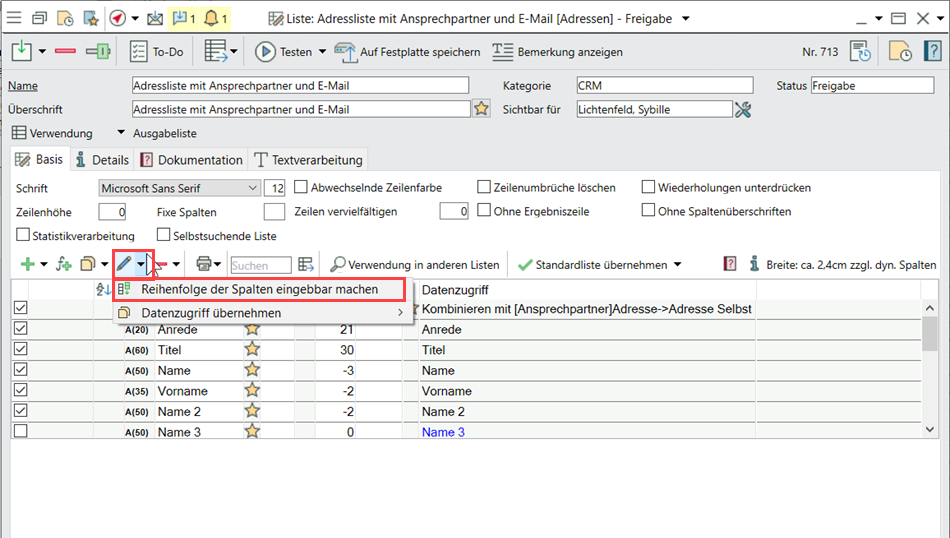Expand the Standardliste übernehmen dropdown arrow
This screenshot has height=538, width=950.
(x=677, y=265)
